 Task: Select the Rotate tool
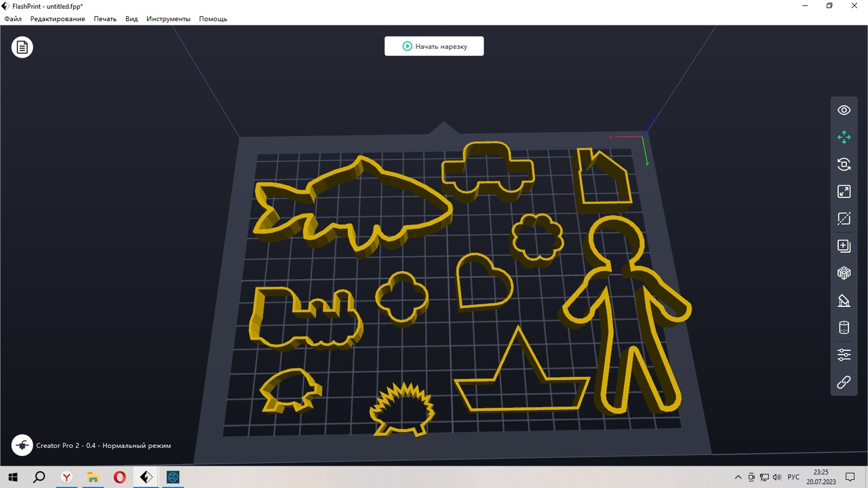[844, 165]
